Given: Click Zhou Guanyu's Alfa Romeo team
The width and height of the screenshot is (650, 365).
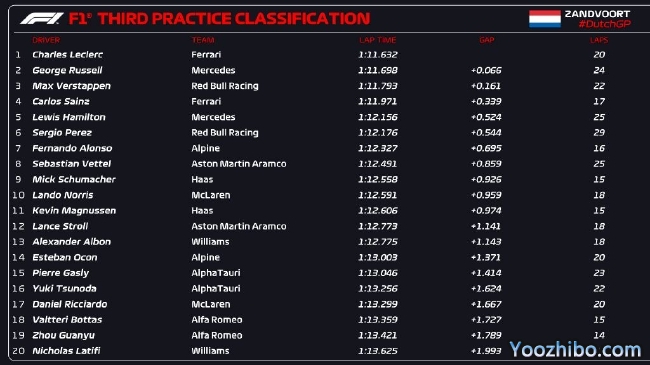Looking at the screenshot, I should coord(217,335).
